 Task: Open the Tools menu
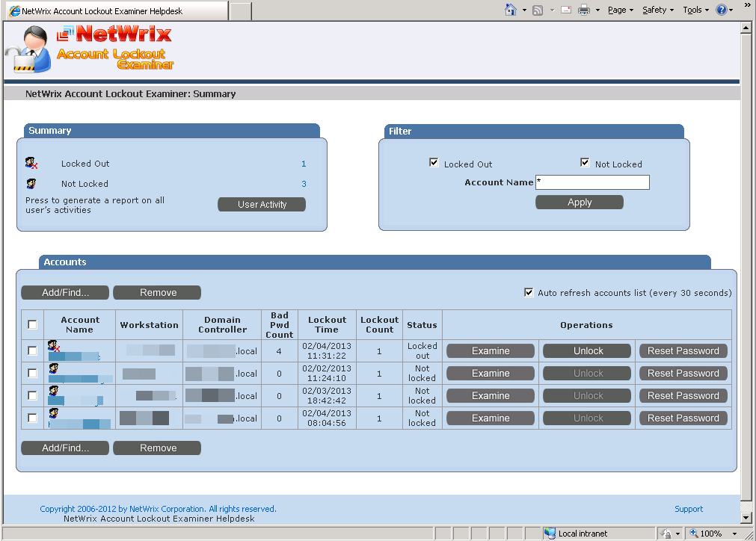(695, 10)
